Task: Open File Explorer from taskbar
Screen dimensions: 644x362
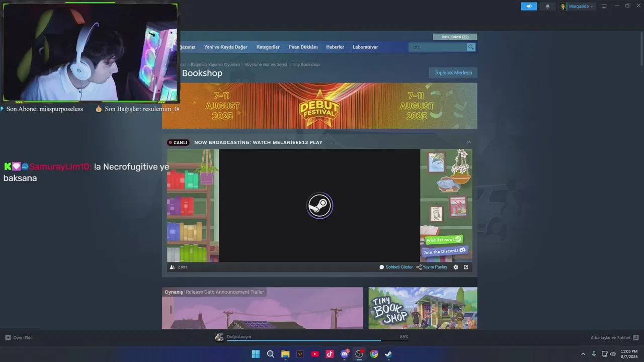Action: tap(285, 354)
